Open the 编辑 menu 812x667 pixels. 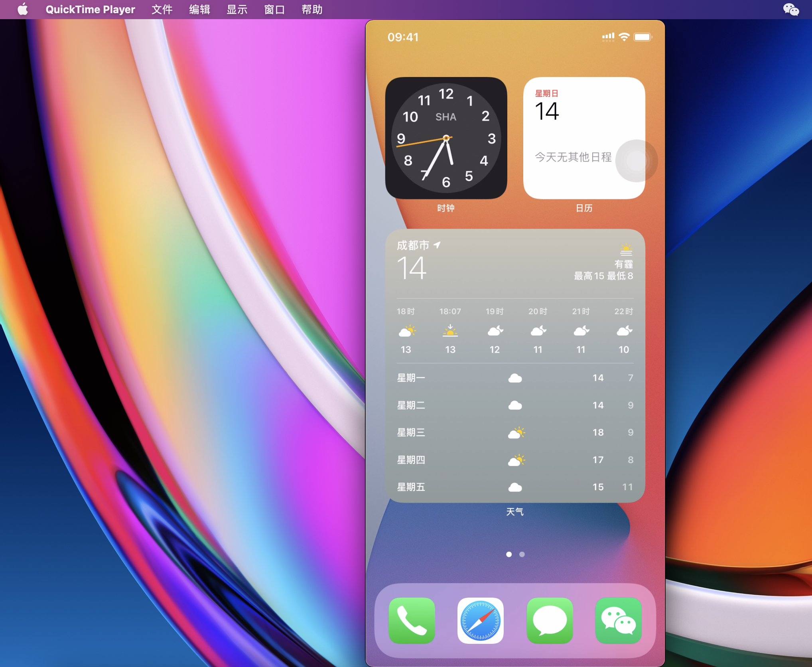point(199,9)
